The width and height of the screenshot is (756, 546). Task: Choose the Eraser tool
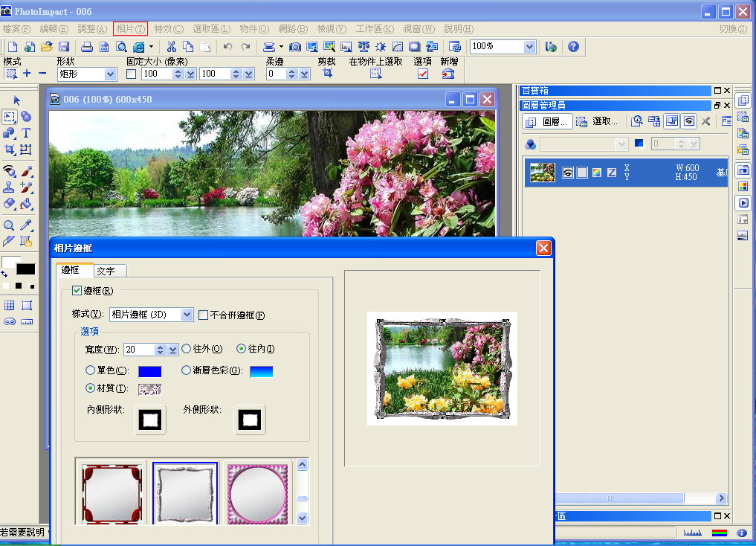(10, 203)
